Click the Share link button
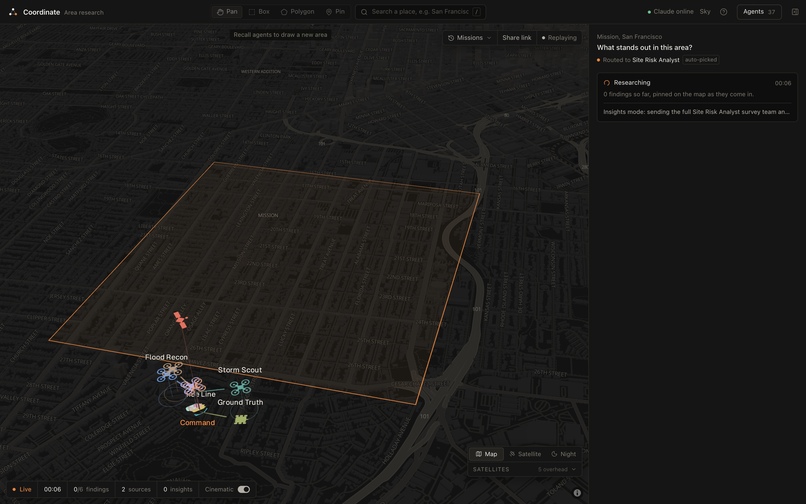This screenshot has width=806, height=504. click(517, 38)
